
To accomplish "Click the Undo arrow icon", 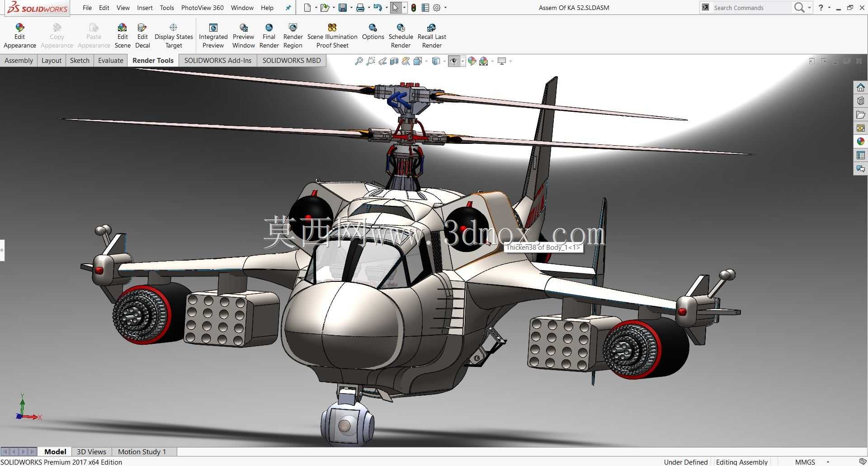I will pos(378,8).
